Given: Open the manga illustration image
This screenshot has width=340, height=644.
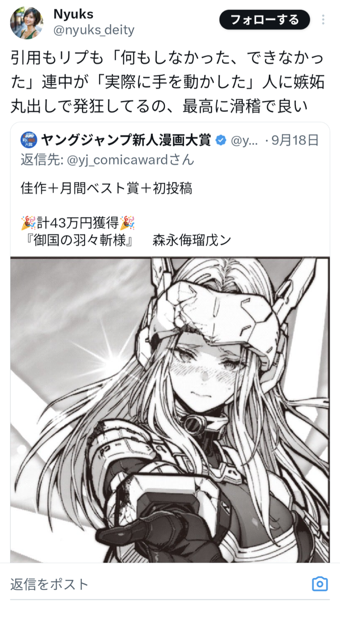Looking at the screenshot, I should click(170, 409).
